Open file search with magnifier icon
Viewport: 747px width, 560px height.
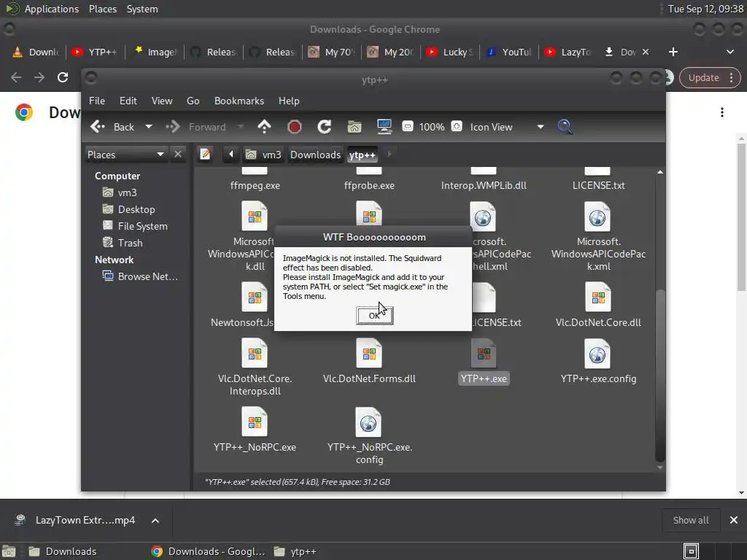[565, 126]
